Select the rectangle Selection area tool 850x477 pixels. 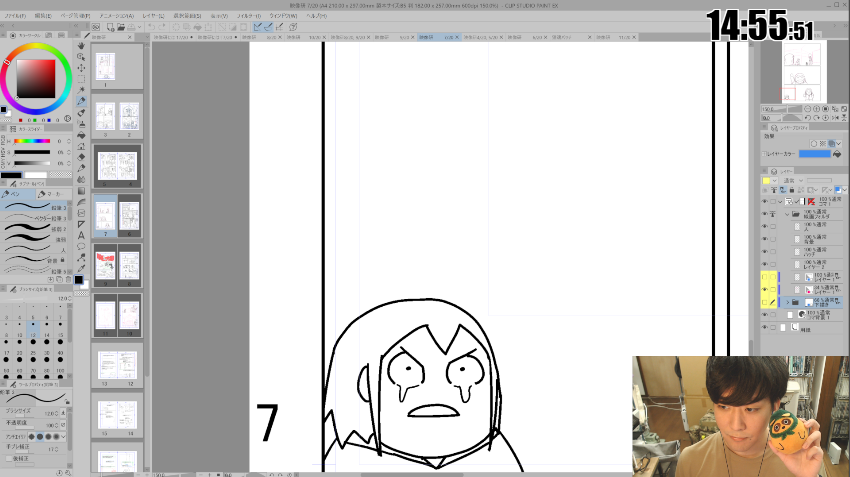pyautogui.click(x=81, y=79)
